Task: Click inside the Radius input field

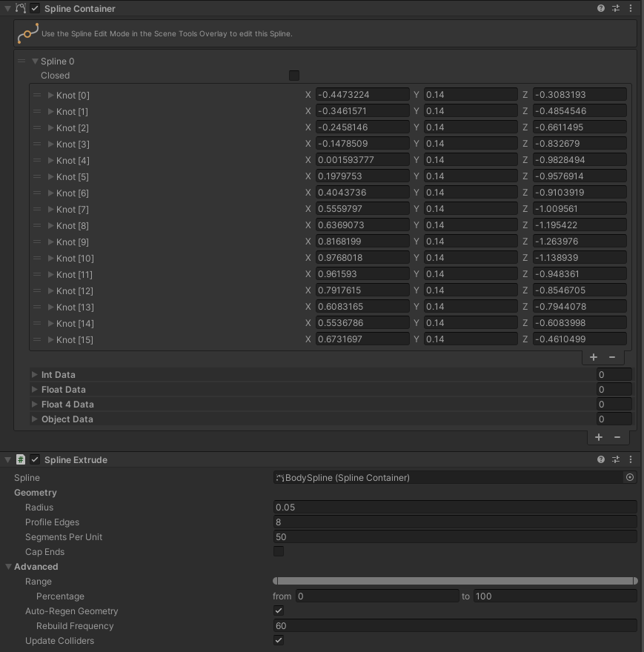Action: pyautogui.click(x=455, y=507)
